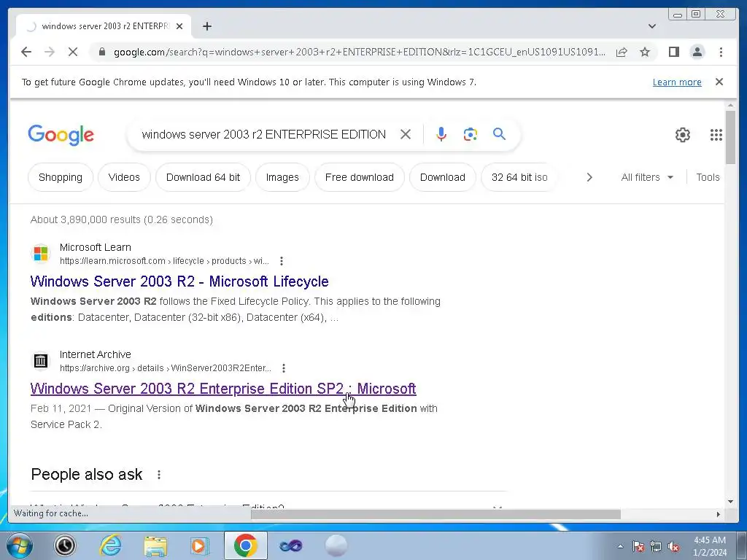The image size is (747, 560).
Task: Open Google quick settings gear
Action: click(x=682, y=135)
